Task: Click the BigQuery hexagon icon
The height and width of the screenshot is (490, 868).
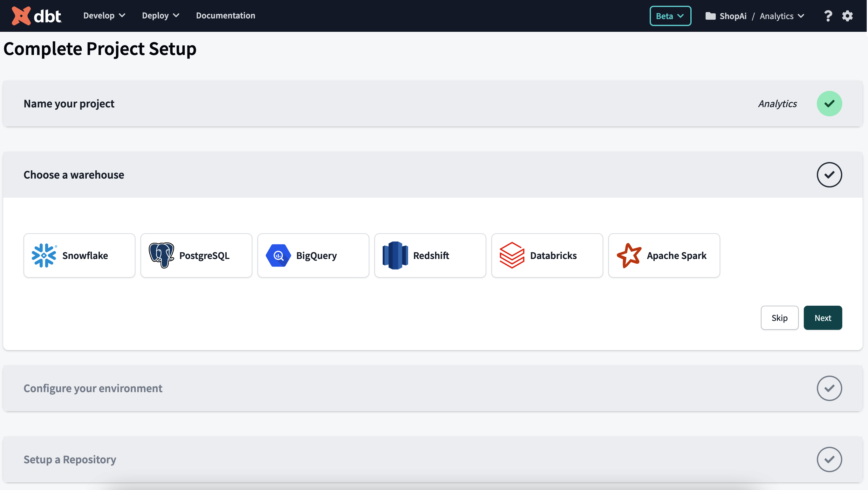Action: coord(278,255)
